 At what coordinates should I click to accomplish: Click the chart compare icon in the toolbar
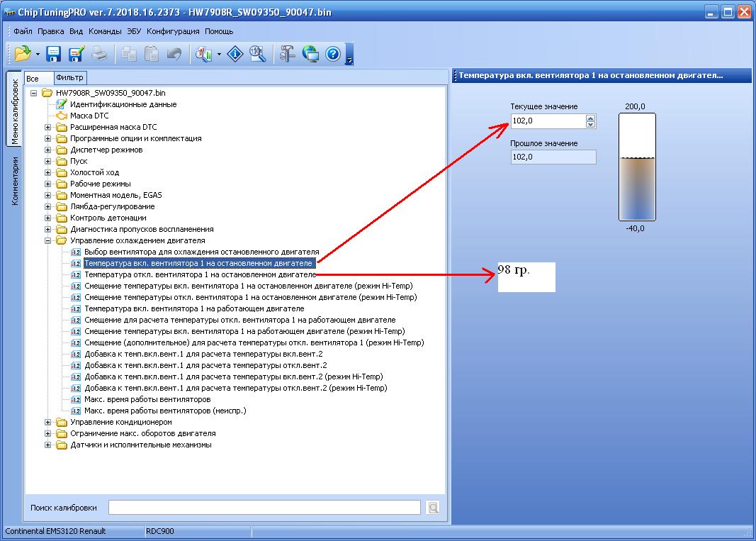pos(204,54)
